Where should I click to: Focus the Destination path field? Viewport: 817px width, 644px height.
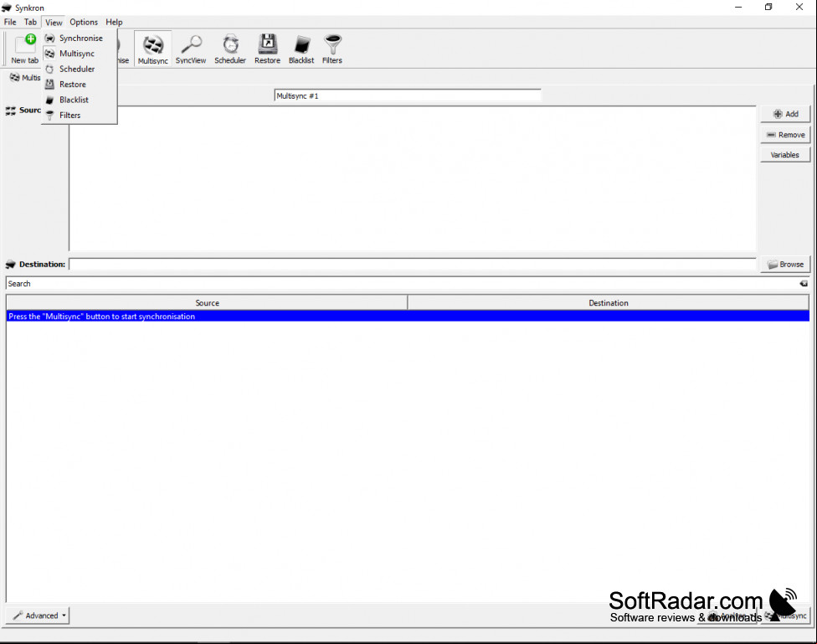(412, 265)
